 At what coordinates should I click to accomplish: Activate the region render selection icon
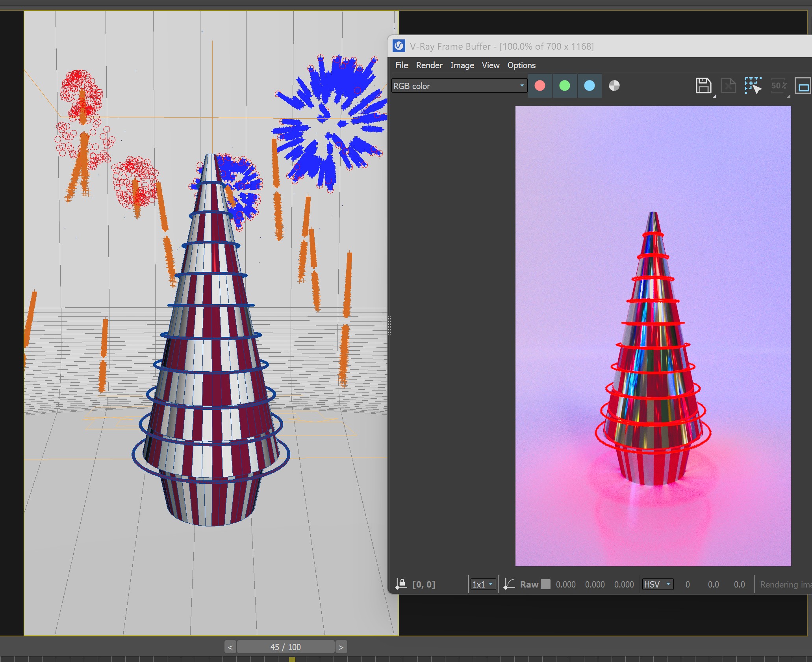point(753,86)
